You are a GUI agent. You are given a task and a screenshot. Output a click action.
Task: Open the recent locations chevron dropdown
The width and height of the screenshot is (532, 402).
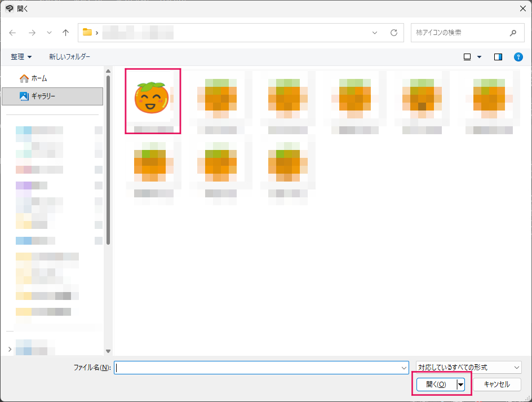pos(49,33)
